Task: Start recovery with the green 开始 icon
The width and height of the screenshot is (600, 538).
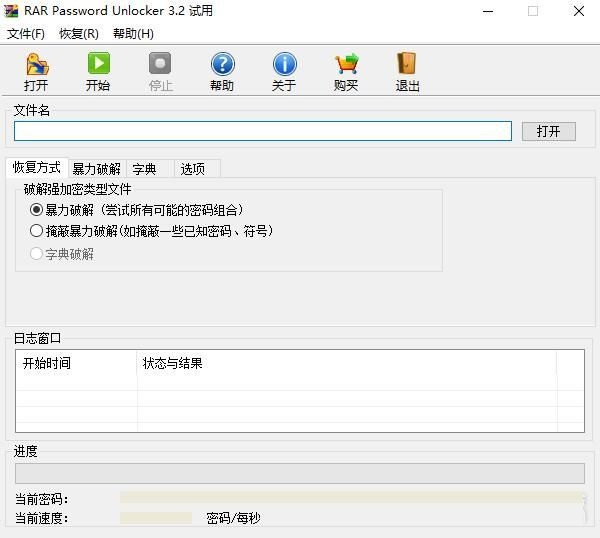Action: point(98,63)
